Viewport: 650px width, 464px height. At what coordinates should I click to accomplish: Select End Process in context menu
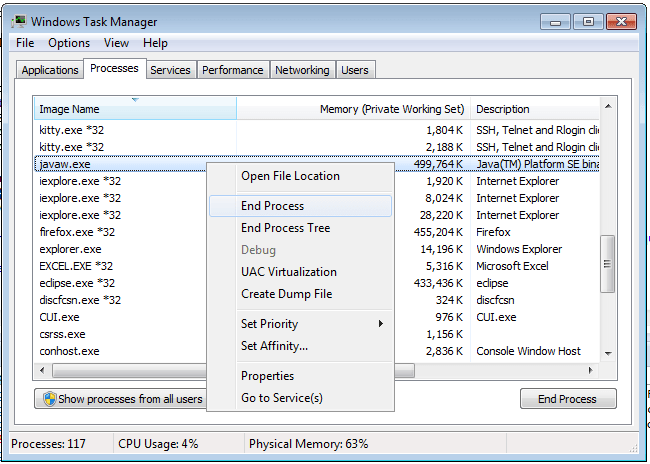click(272, 206)
